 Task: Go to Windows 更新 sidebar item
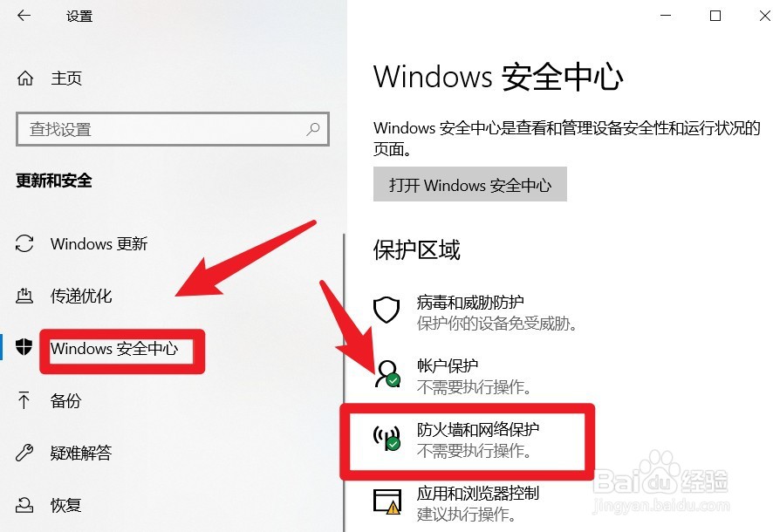99,243
